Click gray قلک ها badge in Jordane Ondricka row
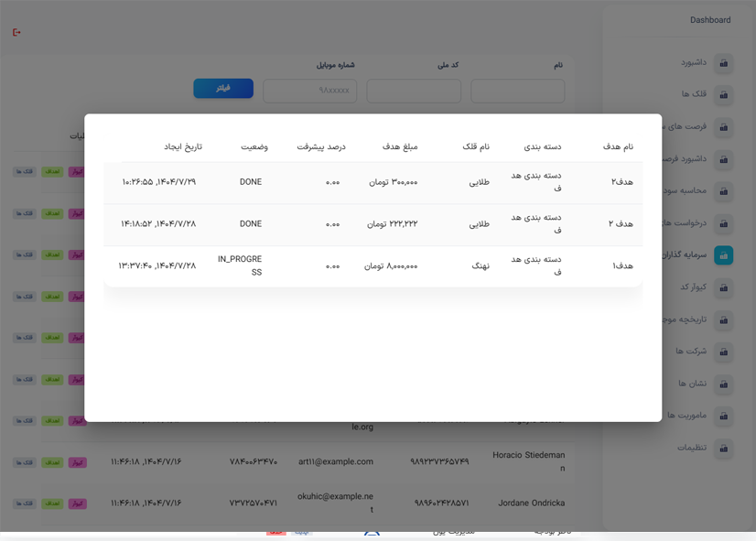756x541 pixels. click(25, 503)
